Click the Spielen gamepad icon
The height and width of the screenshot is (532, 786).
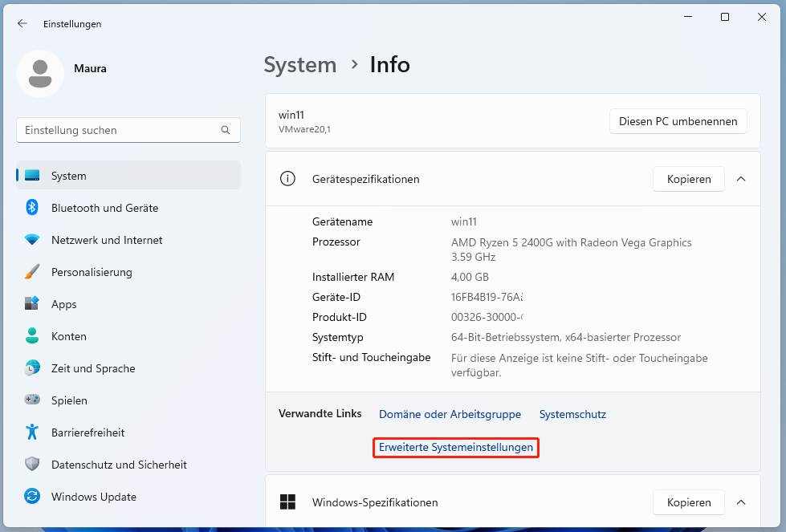[32, 400]
